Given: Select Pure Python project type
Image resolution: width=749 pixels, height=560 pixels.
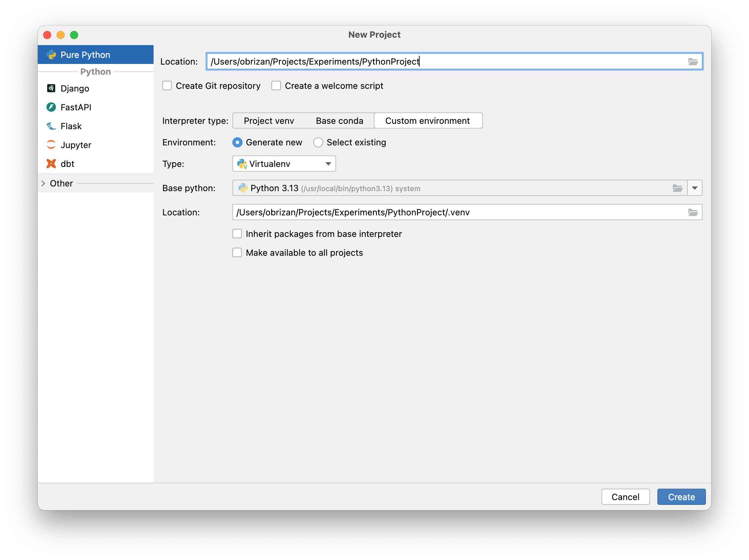Looking at the screenshot, I should pyautogui.click(x=96, y=55).
